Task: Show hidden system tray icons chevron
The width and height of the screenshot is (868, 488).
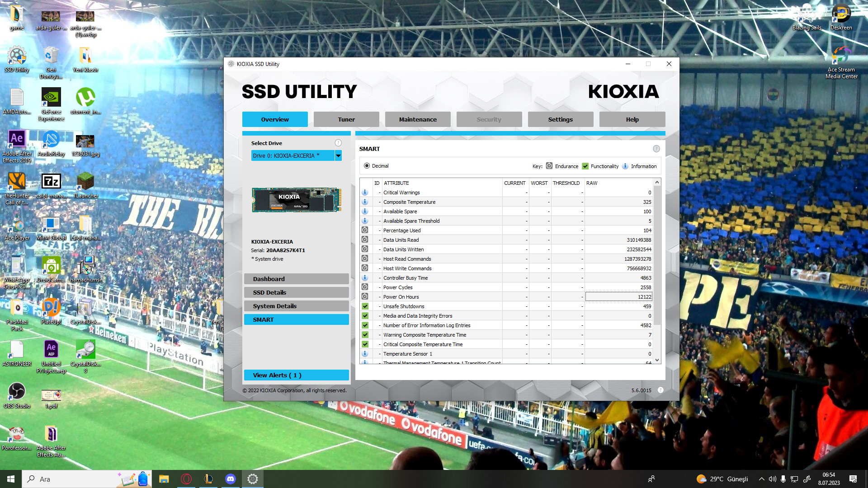Action: click(x=762, y=479)
